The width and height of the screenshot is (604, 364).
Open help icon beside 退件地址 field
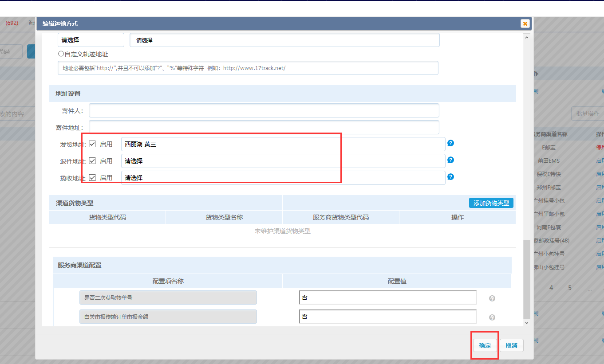450,160
